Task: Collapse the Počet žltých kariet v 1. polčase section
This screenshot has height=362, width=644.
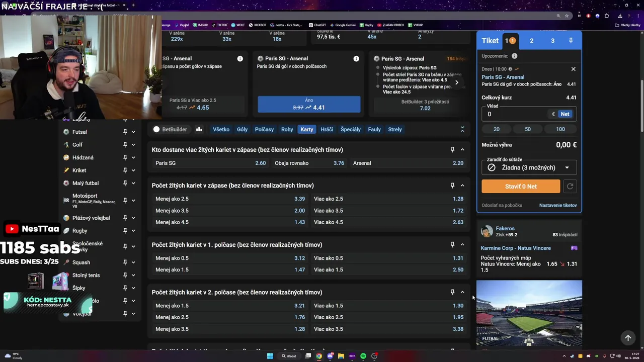Action: pyautogui.click(x=462, y=245)
